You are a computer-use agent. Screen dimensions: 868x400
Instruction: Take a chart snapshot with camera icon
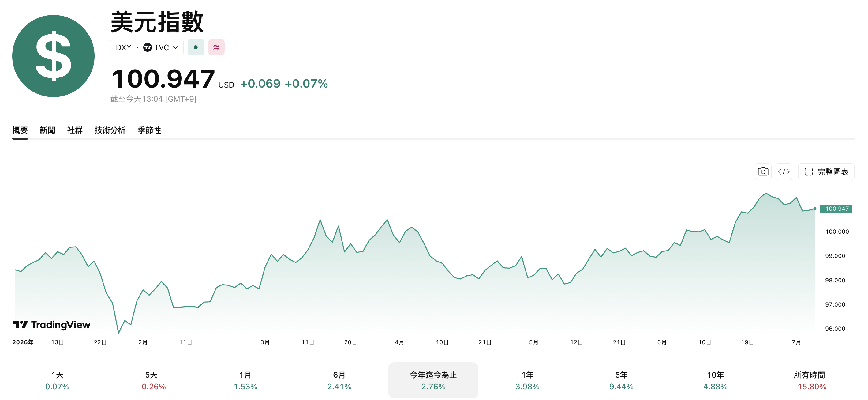[x=763, y=172]
